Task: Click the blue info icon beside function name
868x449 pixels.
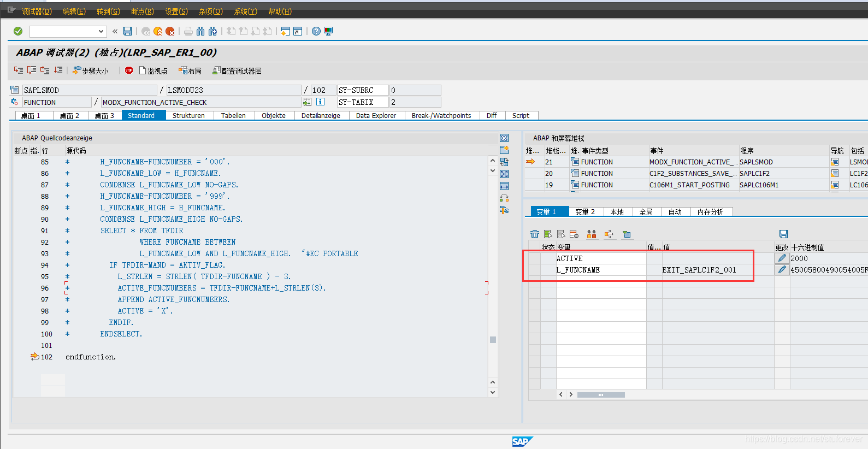Action: click(321, 102)
